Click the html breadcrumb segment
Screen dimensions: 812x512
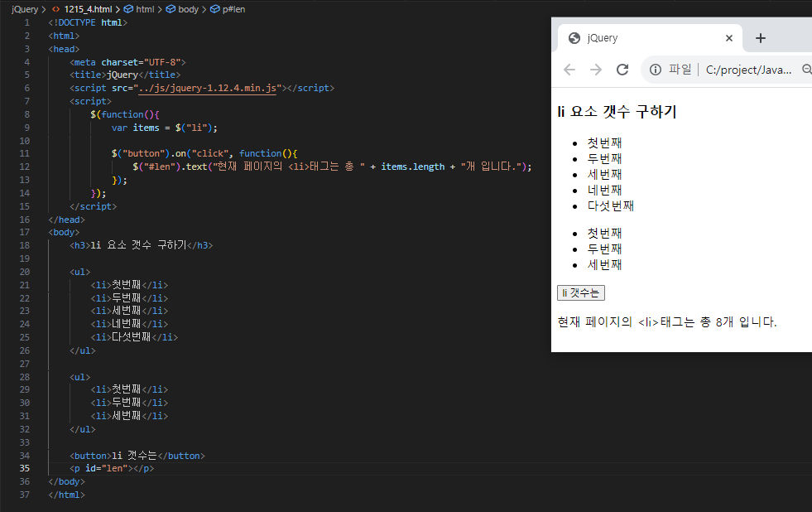click(145, 9)
